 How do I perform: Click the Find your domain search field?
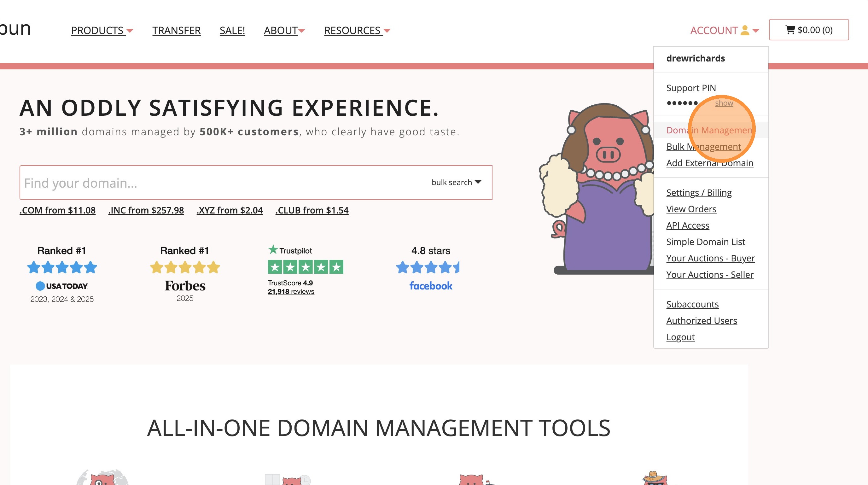tap(219, 183)
